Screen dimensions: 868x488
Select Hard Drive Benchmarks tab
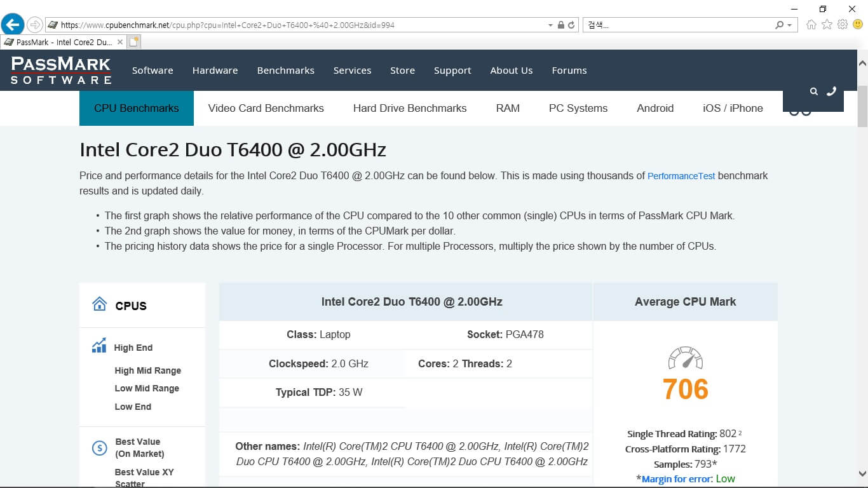point(410,108)
